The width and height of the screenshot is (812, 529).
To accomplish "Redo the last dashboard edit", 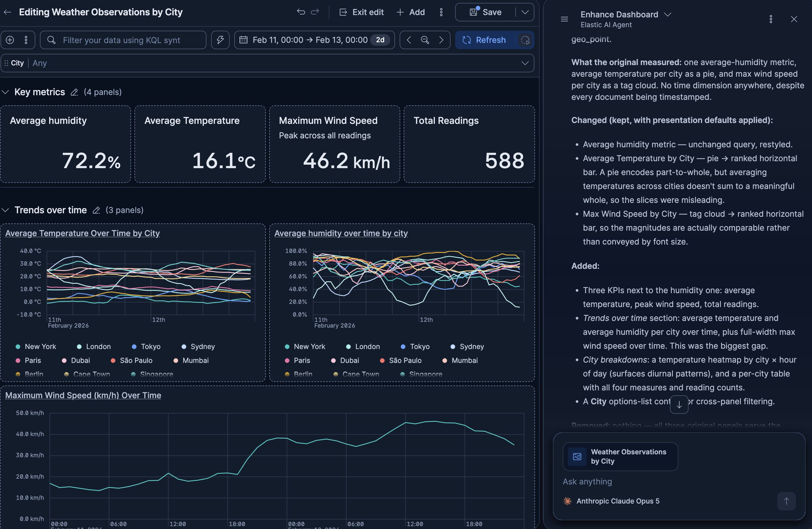I will (x=315, y=12).
